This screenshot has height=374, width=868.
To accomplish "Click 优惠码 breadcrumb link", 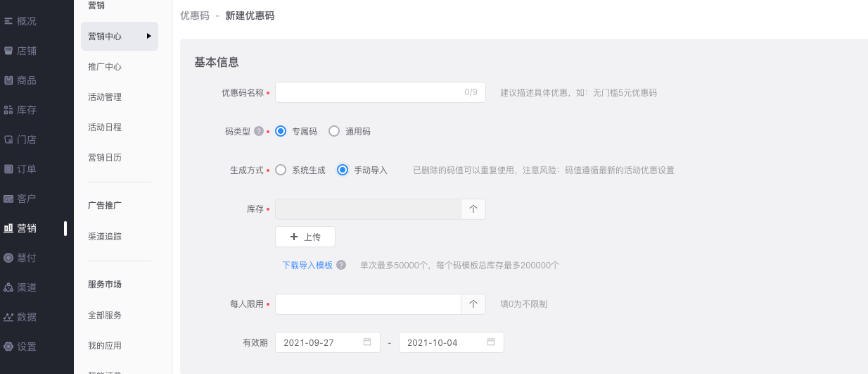I will [195, 15].
